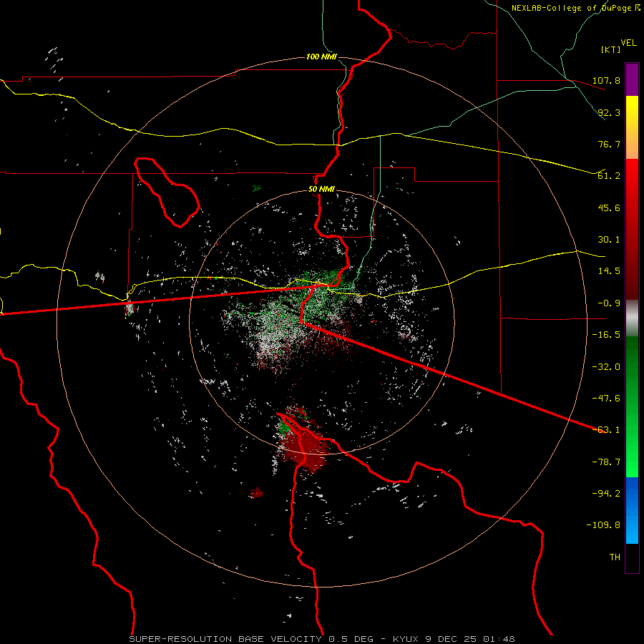This screenshot has width=644, height=644.
Task: Click the 92.3 legend value
Action: coord(609,112)
